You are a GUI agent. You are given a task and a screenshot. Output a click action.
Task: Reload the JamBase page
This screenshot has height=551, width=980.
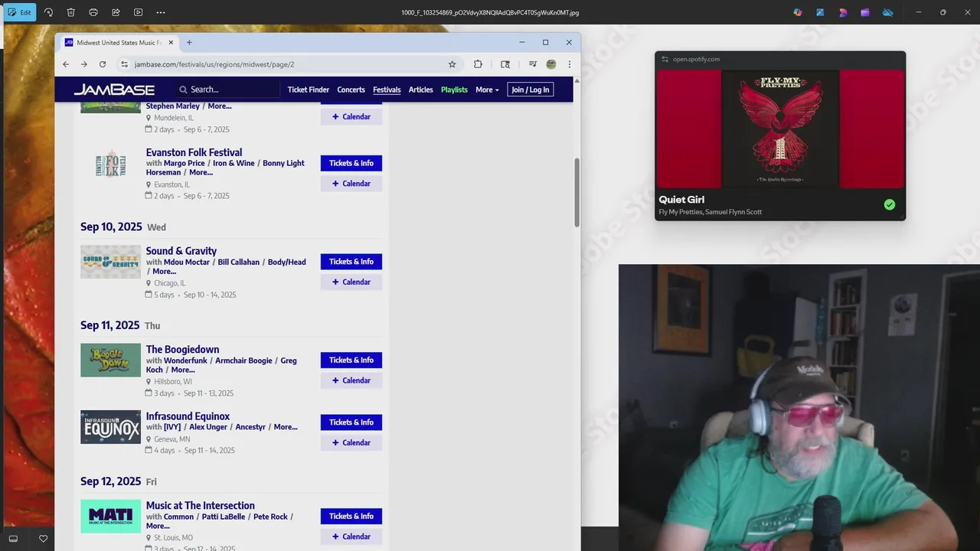click(103, 64)
